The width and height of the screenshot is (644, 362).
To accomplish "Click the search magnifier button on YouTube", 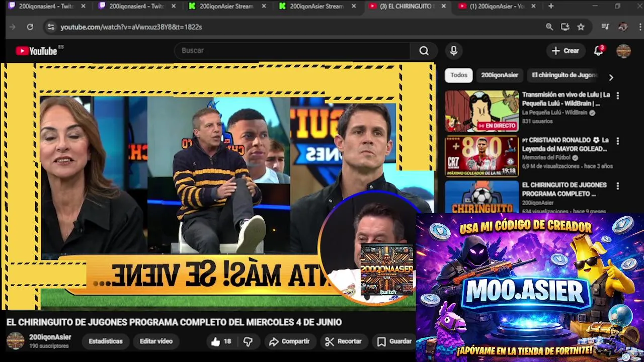I will (424, 51).
